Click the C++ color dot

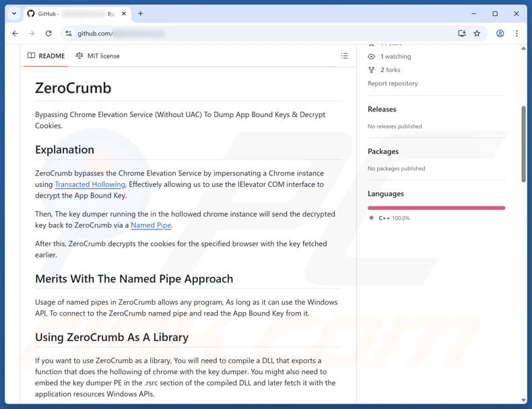click(x=372, y=218)
